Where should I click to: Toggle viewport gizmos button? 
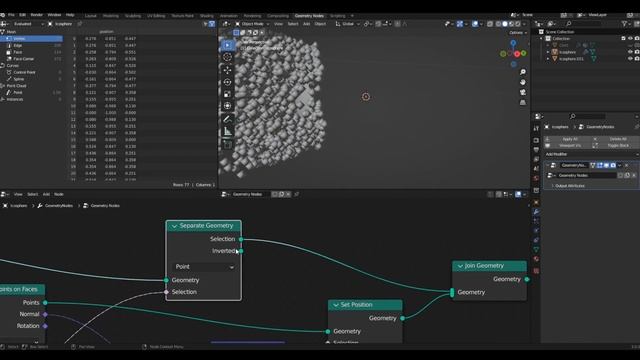tap(460, 24)
